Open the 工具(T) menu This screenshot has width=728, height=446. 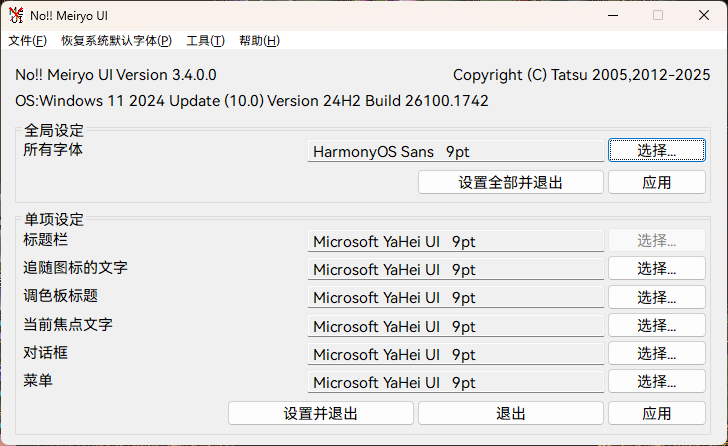[x=206, y=41]
